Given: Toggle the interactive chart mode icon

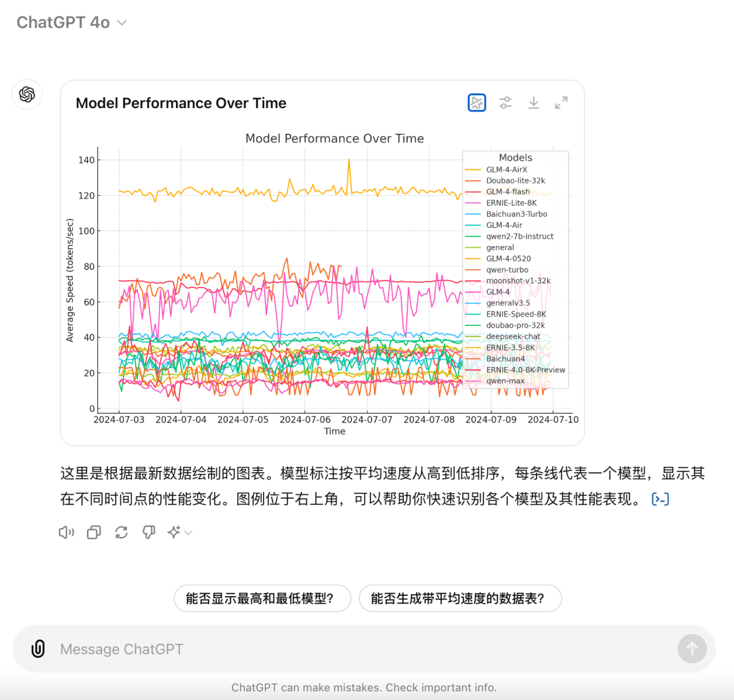Looking at the screenshot, I should 477,103.
